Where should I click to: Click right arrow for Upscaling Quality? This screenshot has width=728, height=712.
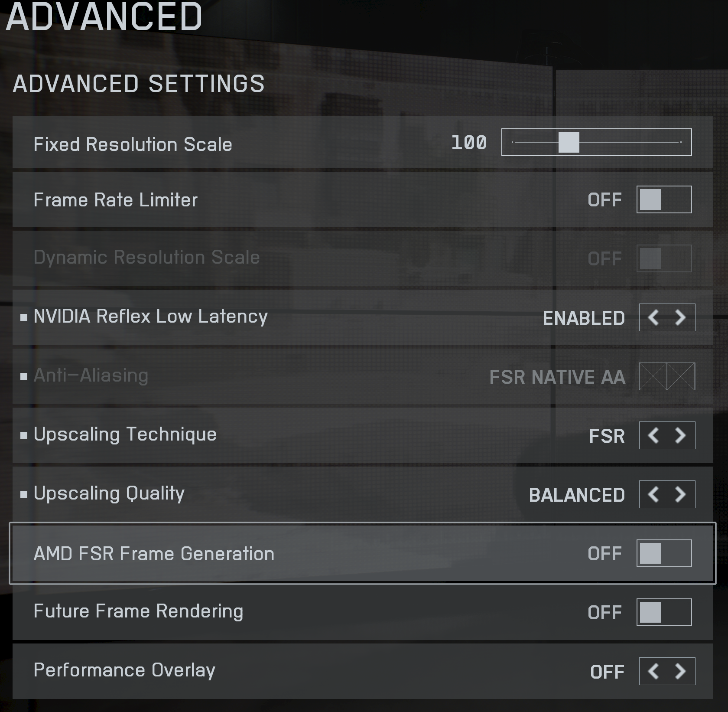click(x=681, y=494)
